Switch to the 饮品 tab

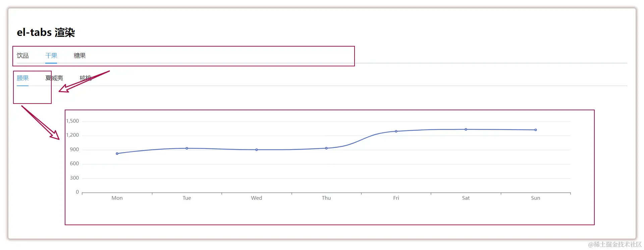[23, 56]
